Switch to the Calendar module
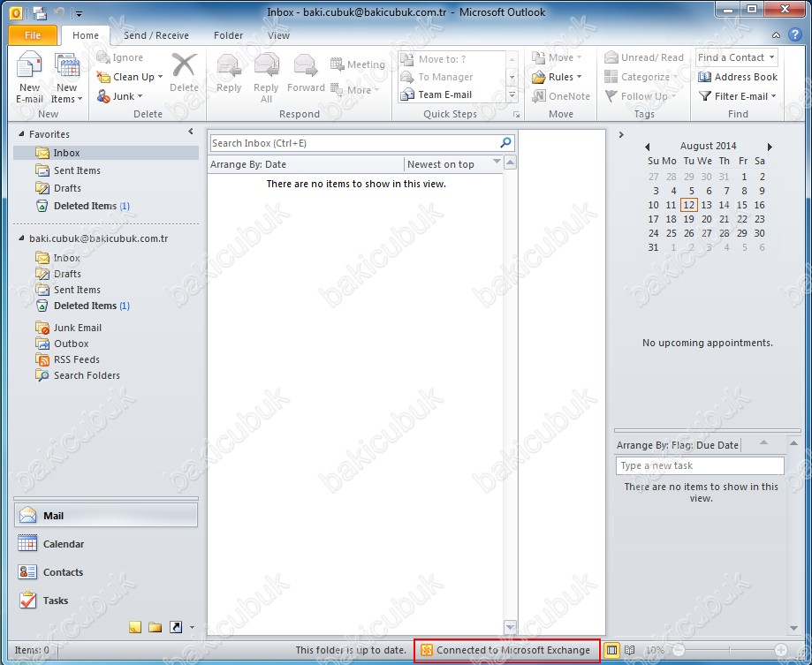The height and width of the screenshot is (665, 812). 106,544
